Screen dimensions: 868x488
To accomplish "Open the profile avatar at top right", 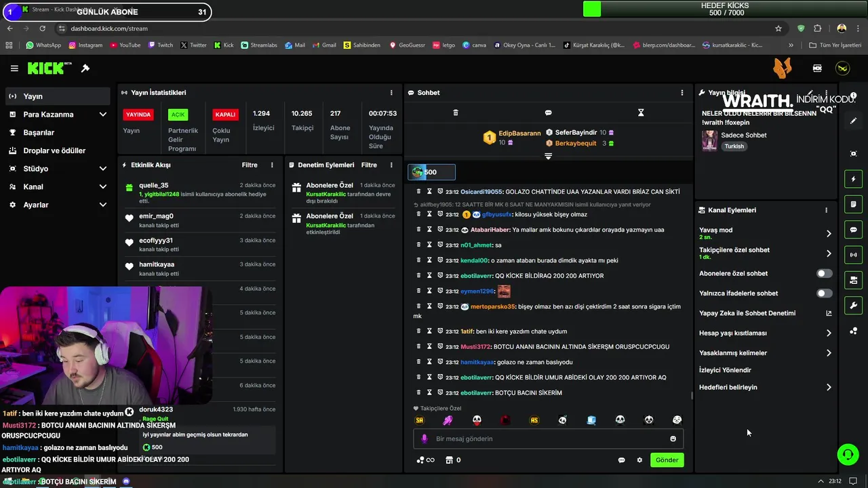I will click(842, 68).
